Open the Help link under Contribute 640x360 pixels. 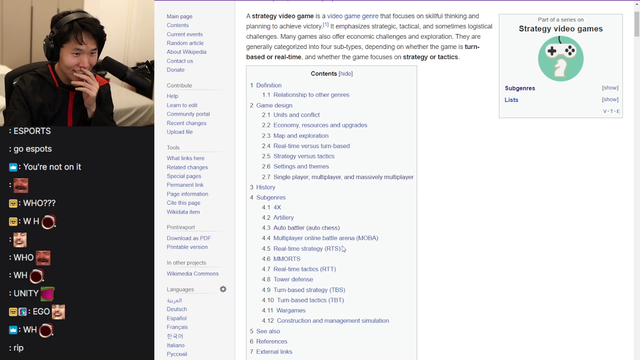click(172, 96)
